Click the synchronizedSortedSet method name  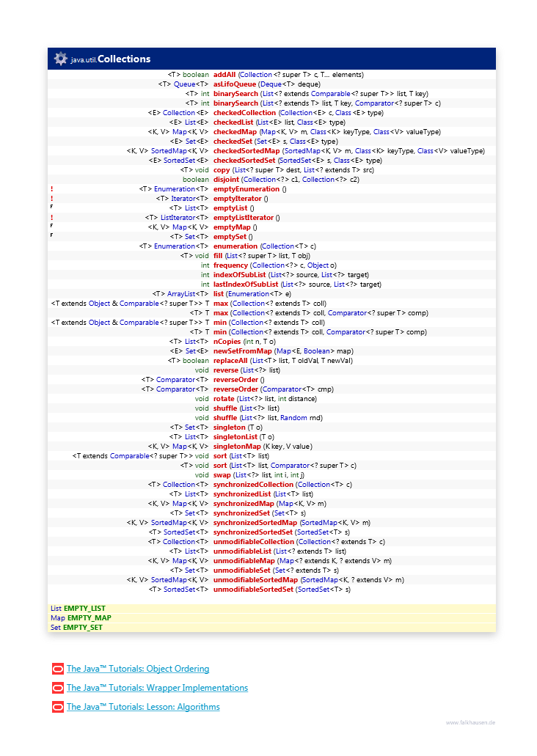(253, 532)
